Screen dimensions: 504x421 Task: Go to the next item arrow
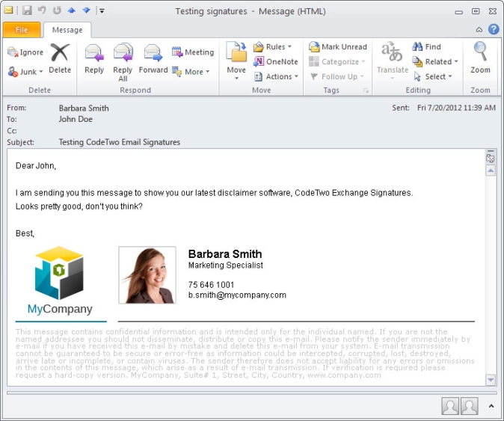pyautogui.click(x=86, y=10)
